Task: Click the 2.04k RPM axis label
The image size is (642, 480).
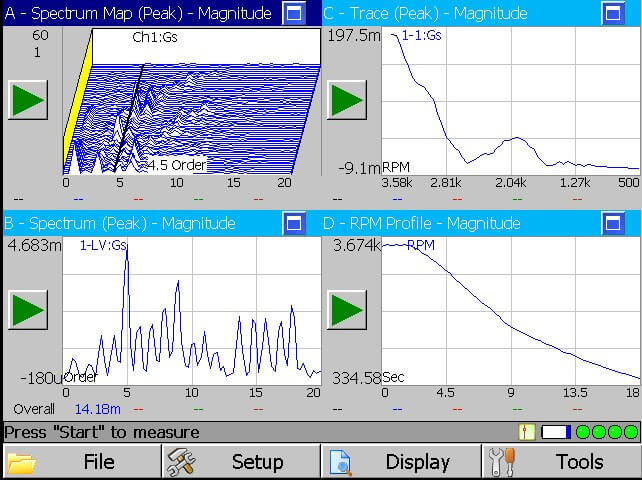Action: click(x=511, y=183)
